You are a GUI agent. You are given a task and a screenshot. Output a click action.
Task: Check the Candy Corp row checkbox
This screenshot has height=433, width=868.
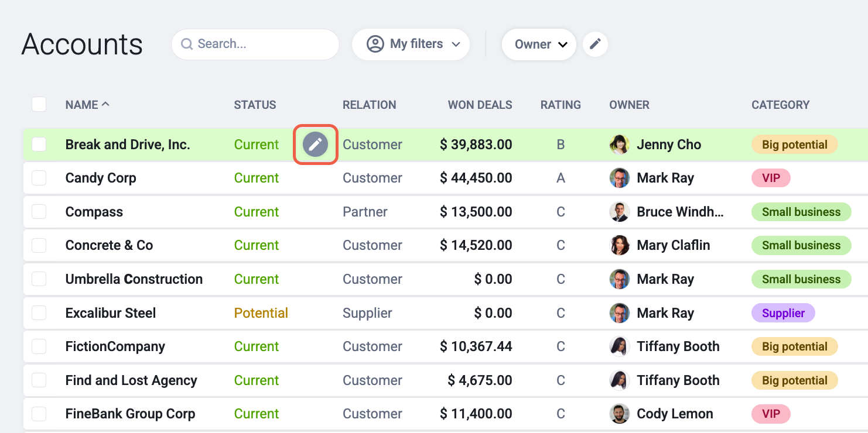click(39, 178)
